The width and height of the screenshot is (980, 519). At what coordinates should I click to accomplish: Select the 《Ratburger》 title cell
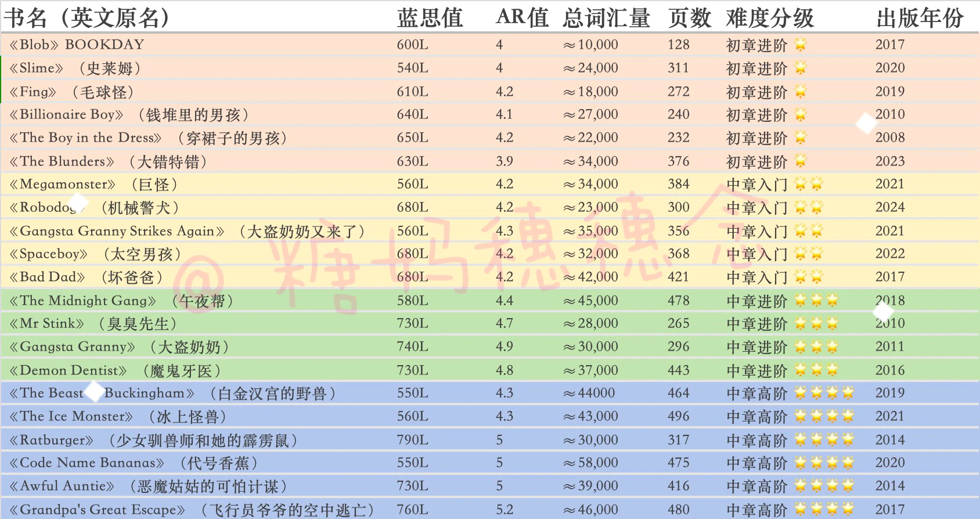(x=153, y=440)
